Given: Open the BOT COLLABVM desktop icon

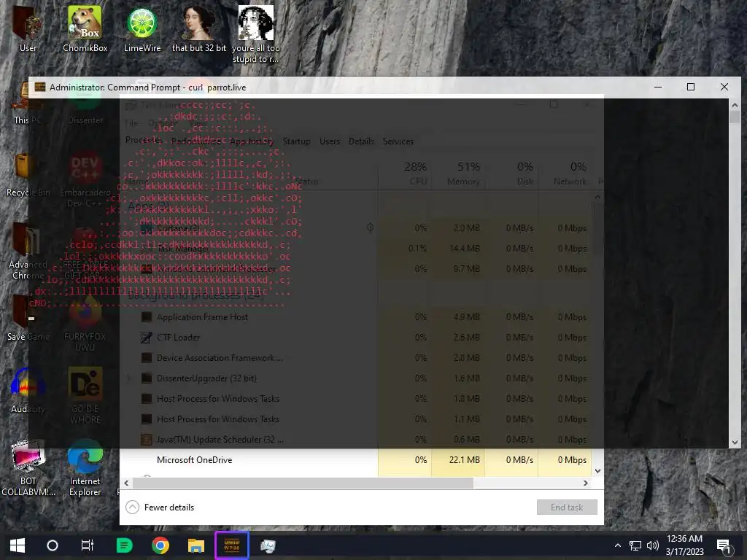Looking at the screenshot, I should (x=28, y=467).
